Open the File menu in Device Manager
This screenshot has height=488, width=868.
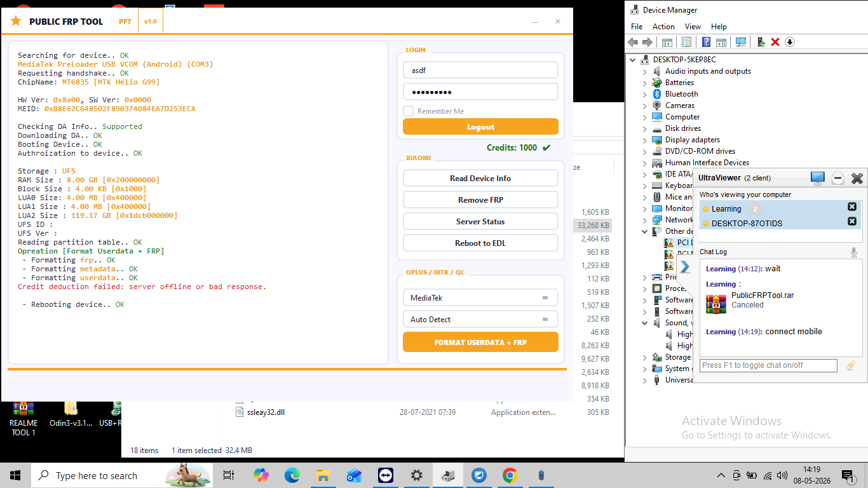(637, 27)
